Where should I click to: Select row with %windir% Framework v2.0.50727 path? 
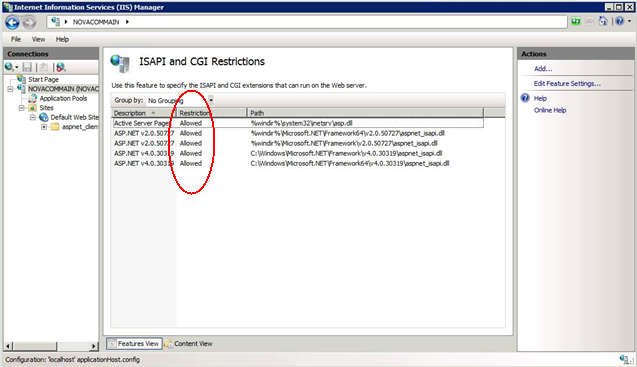point(298,143)
